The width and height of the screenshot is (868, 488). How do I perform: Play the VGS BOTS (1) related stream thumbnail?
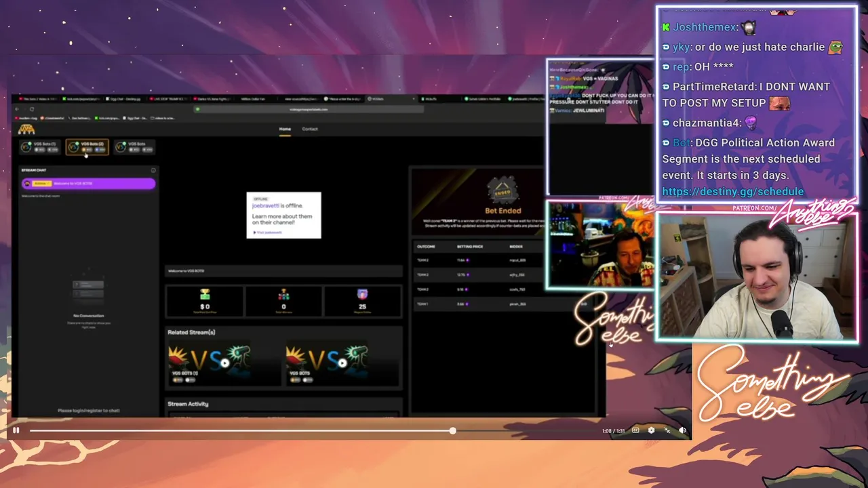tap(224, 363)
